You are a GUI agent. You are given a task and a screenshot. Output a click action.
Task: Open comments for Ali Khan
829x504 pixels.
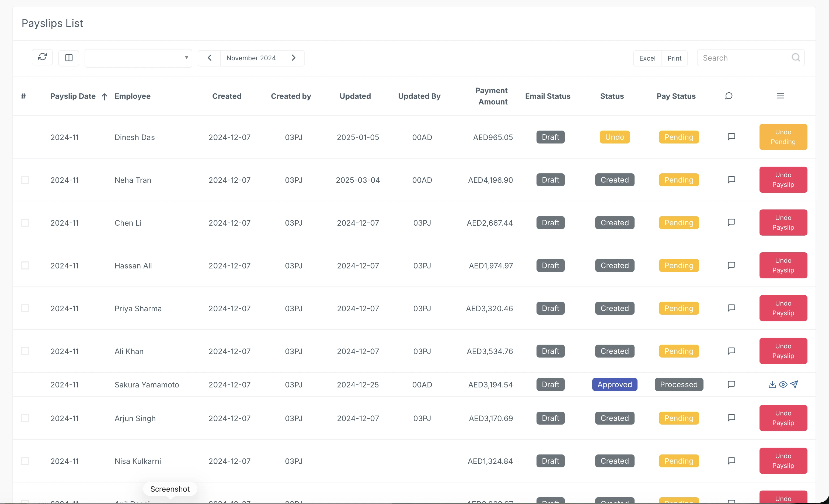click(x=731, y=351)
